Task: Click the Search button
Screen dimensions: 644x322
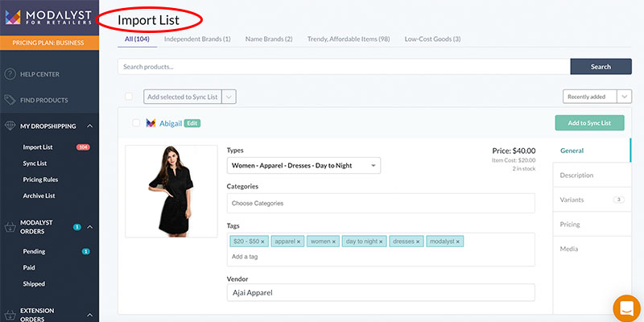Action: coord(601,67)
